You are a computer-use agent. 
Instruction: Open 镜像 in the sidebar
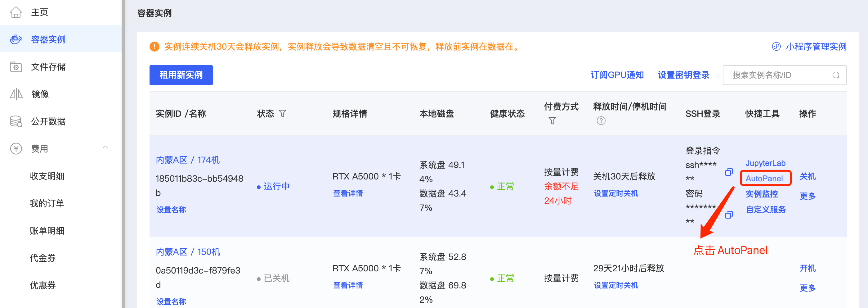(40, 94)
